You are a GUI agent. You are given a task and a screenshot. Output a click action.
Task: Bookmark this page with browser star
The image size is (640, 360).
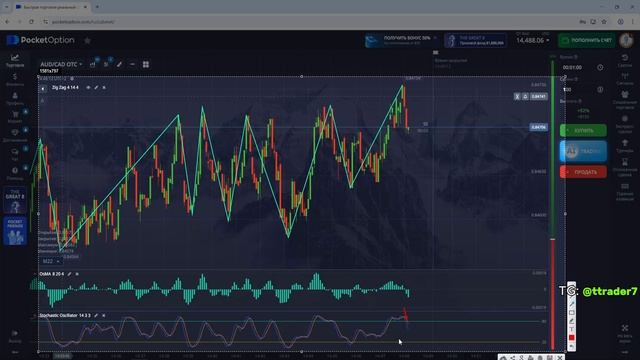604,22
